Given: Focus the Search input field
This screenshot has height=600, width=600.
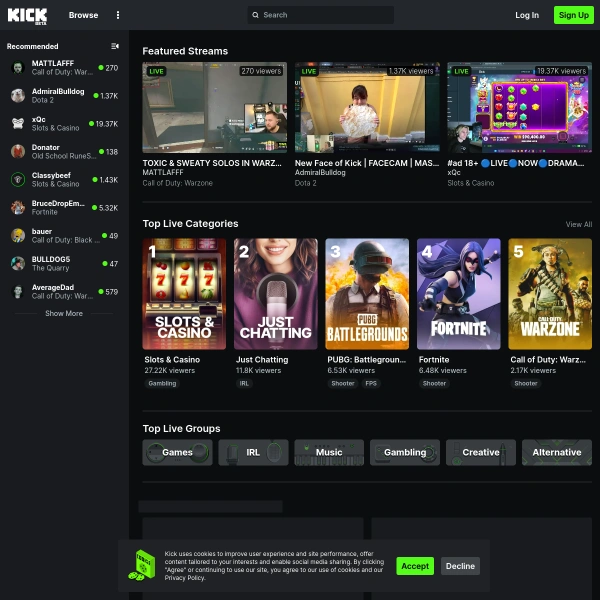Looking at the screenshot, I should [x=320, y=15].
